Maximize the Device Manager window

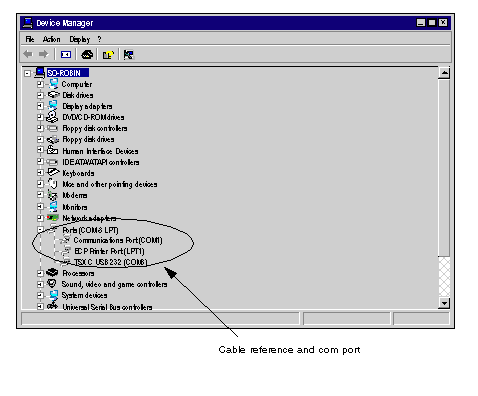[432, 22]
